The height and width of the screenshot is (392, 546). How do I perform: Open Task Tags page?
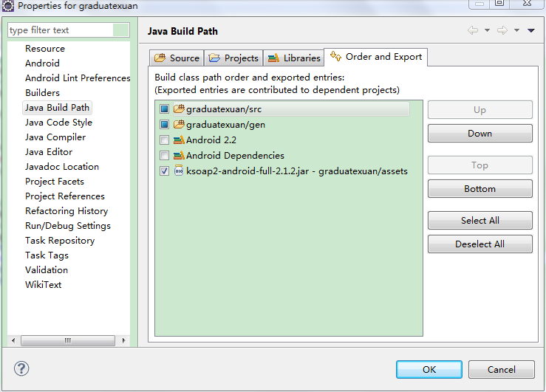(x=47, y=255)
